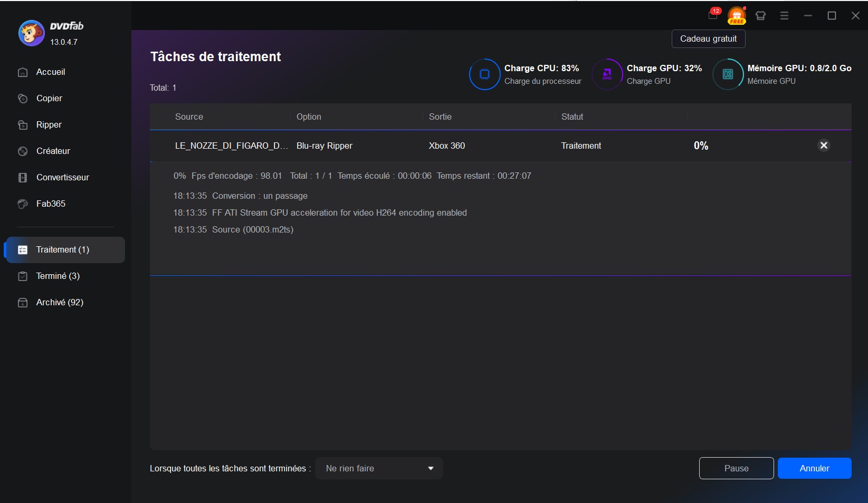
Task: Click the Blu-ray Ripper option cell
Action: pos(325,146)
